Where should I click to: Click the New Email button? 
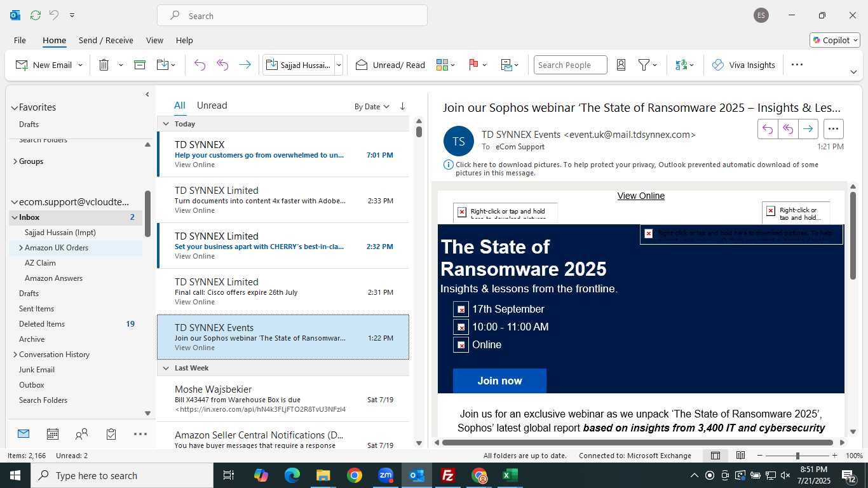point(43,65)
